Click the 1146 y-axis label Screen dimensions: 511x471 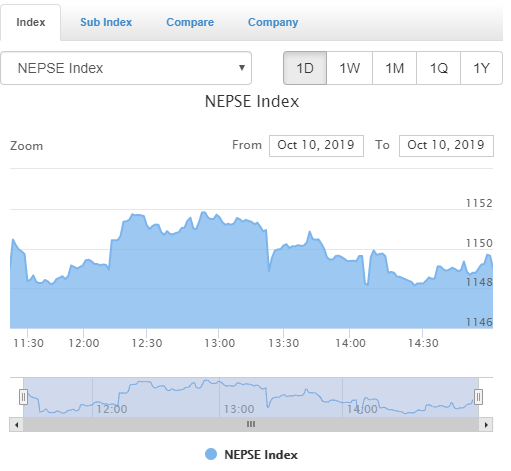tap(479, 322)
